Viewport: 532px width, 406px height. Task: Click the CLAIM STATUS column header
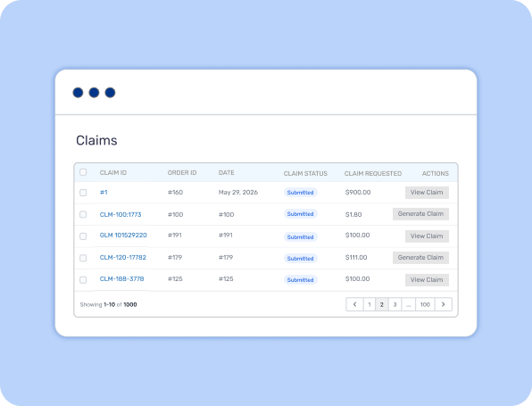pyautogui.click(x=305, y=173)
